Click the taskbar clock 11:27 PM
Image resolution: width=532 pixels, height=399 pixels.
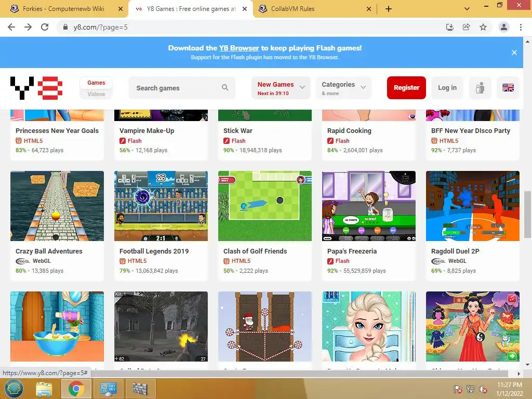509,385
